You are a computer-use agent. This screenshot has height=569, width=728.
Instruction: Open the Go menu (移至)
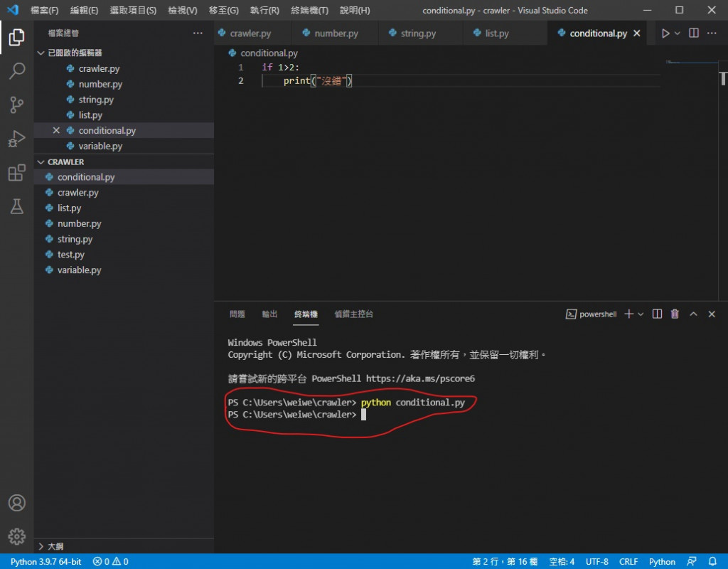[224, 10]
